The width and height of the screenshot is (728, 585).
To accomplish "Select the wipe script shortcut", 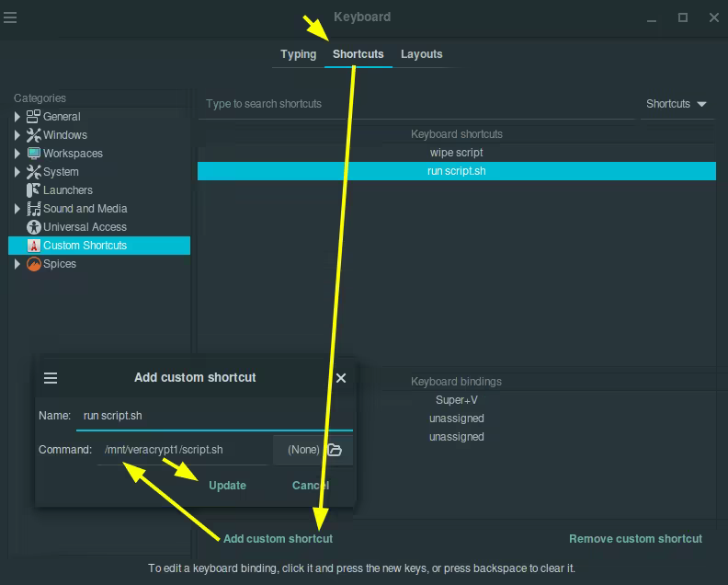I will tap(457, 153).
